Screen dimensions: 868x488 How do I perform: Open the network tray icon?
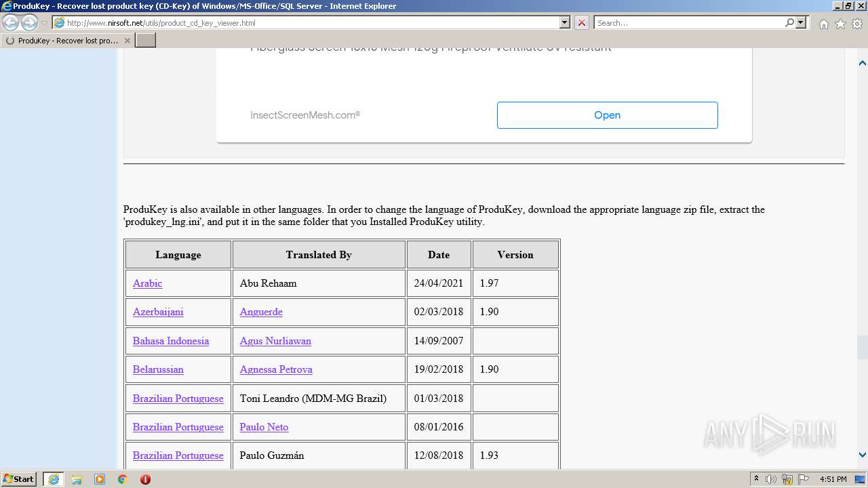(787, 479)
